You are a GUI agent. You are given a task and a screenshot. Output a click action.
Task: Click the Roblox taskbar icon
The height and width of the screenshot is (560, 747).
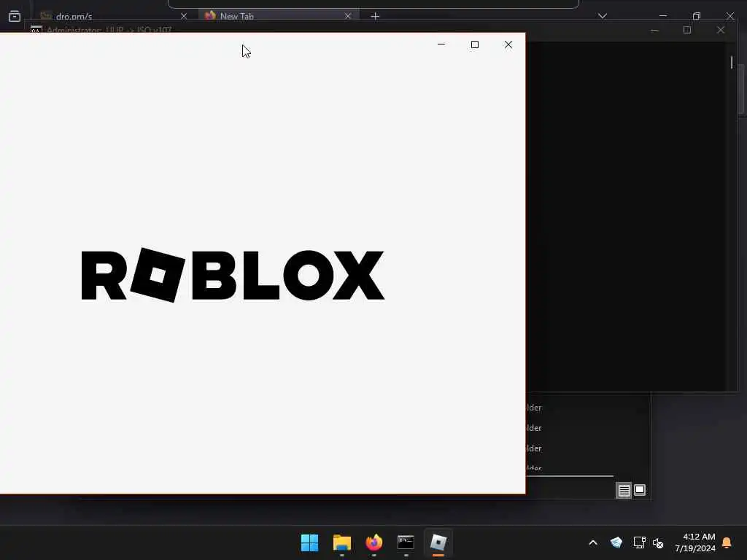[438, 542]
